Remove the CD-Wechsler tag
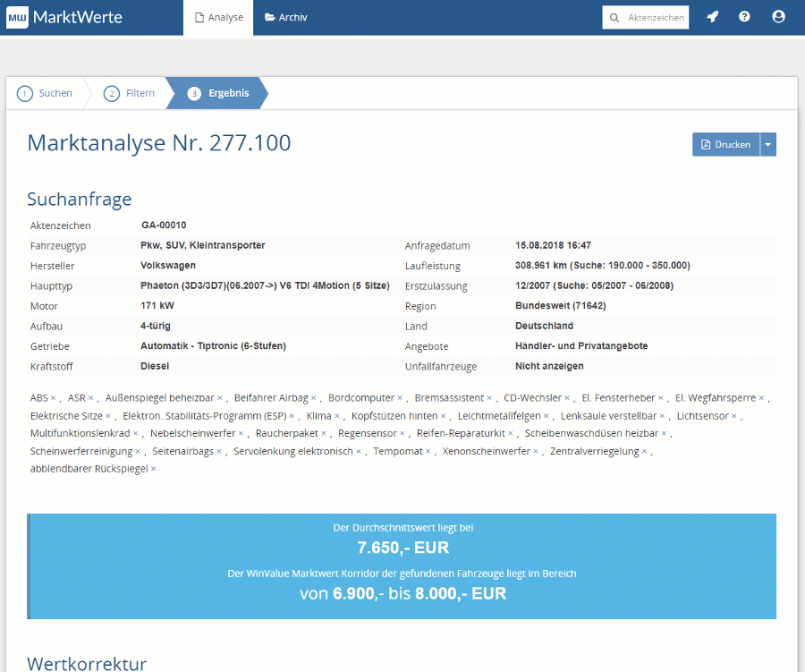 [567, 398]
